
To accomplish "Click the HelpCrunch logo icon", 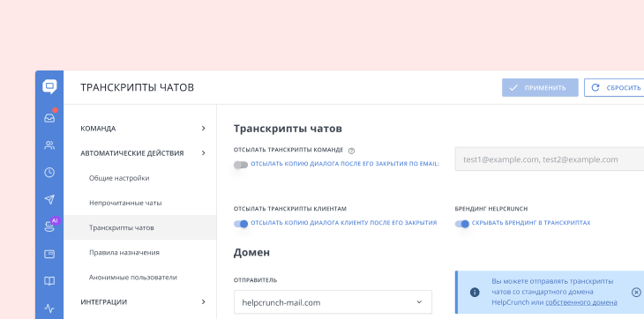I will 49,87.
